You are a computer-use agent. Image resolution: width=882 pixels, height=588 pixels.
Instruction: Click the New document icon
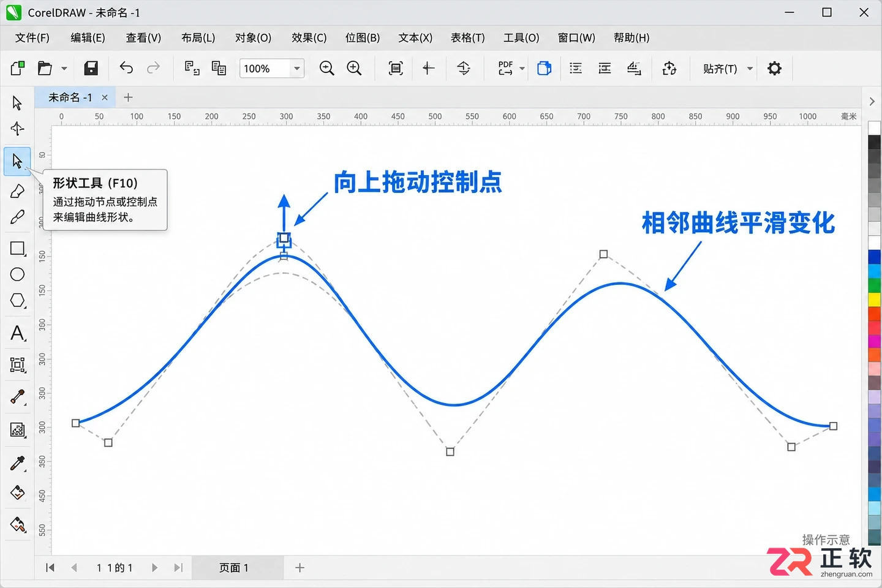coord(18,68)
